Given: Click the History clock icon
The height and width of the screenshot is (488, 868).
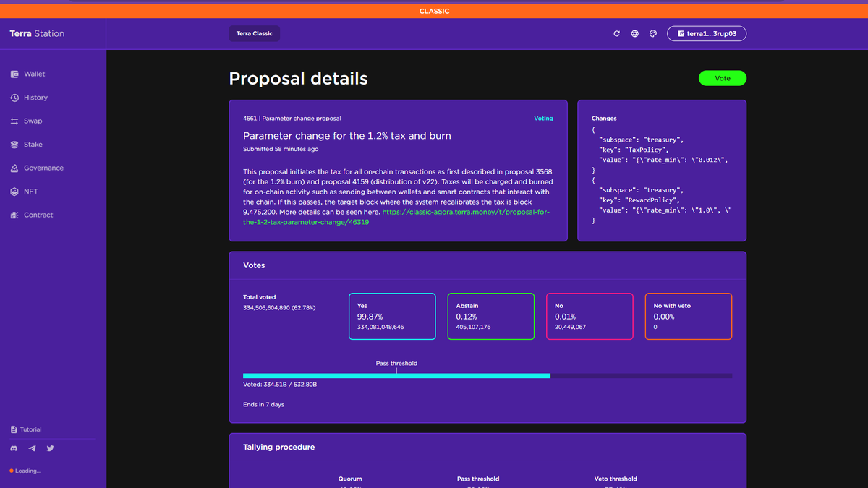Looking at the screenshot, I should [x=14, y=98].
